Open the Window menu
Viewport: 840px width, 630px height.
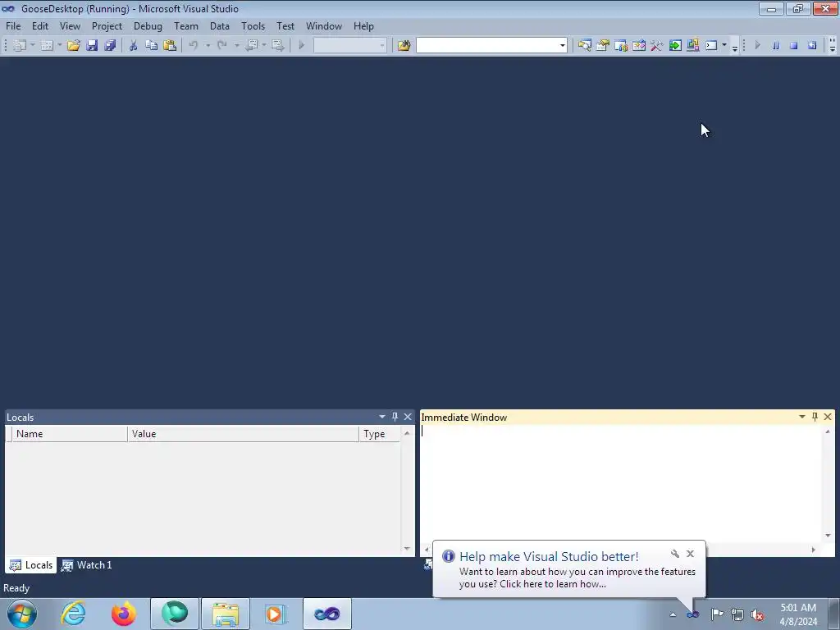click(323, 26)
